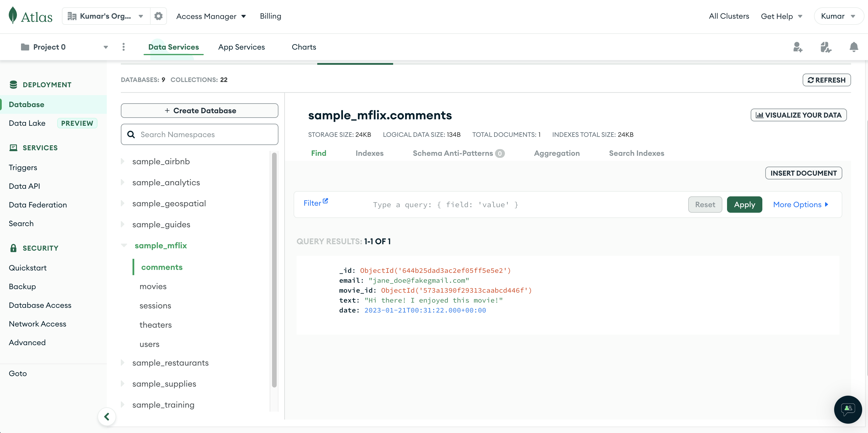The height and width of the screenshot is (433, 868).
Task: Click the Filter documentation link icon
Action: click(x=325, y=201)
